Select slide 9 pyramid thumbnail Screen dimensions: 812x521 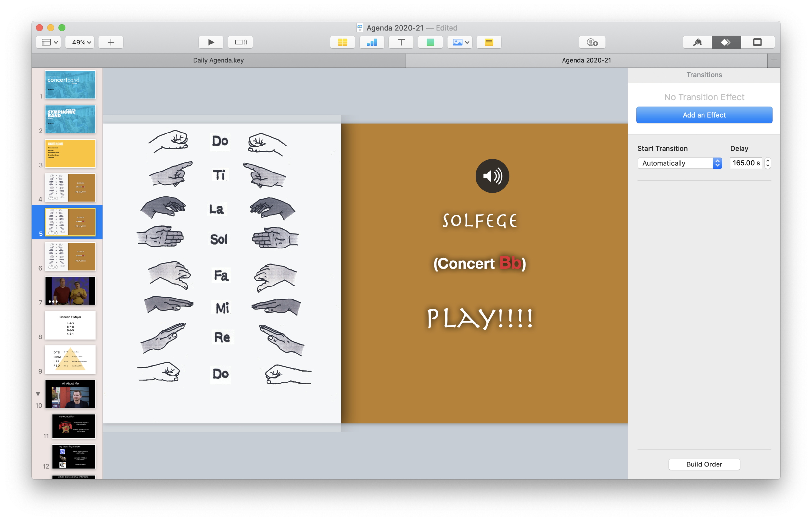(70, 360)
